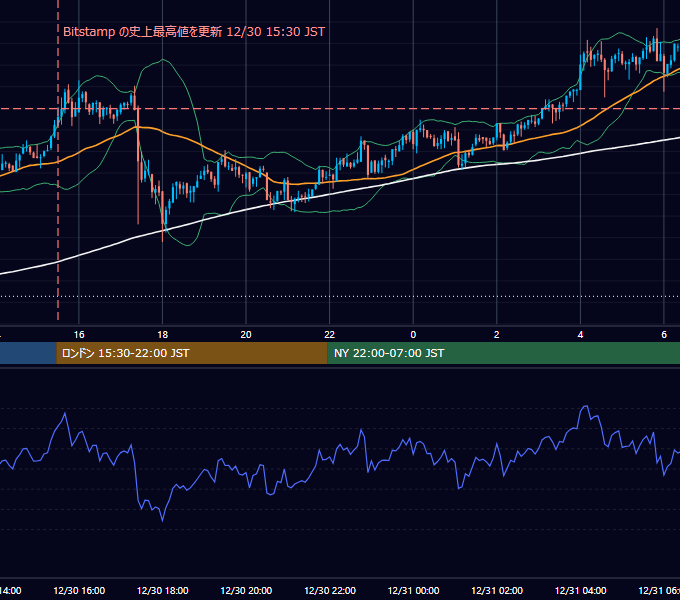
Task: Click the 16 hour axis label
Action: click(x=79, y=335)
